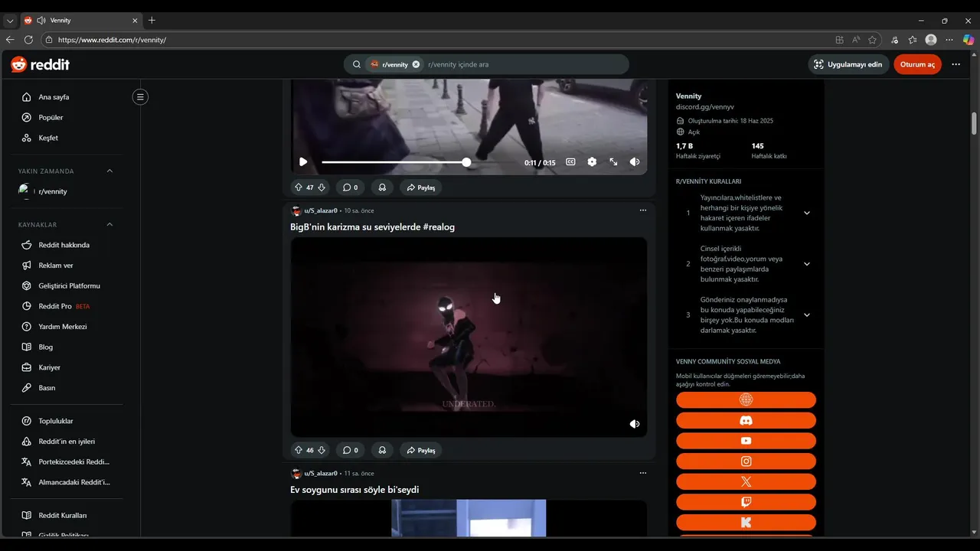Open the Twitch social button
The image size is (980, 551).
click(x=746, y=503)
